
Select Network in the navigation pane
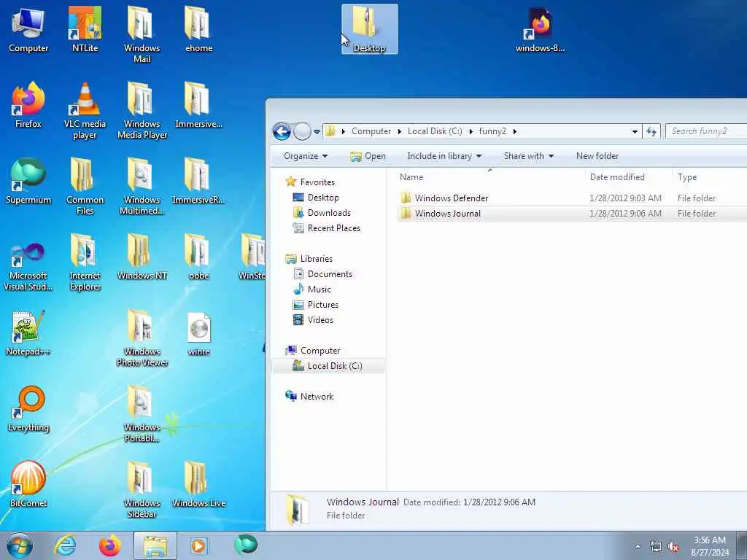(x=309, y=396)
